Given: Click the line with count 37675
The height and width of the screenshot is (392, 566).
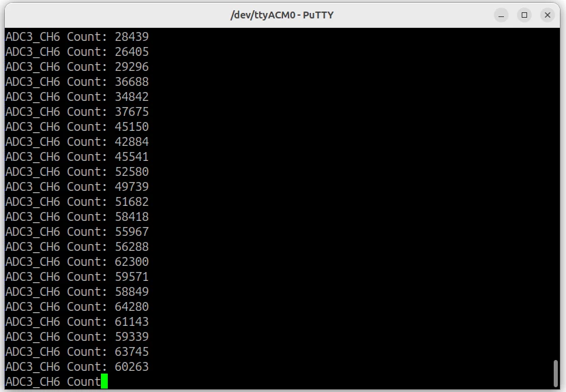Looking at the screenshot, I should coord(77,112).
